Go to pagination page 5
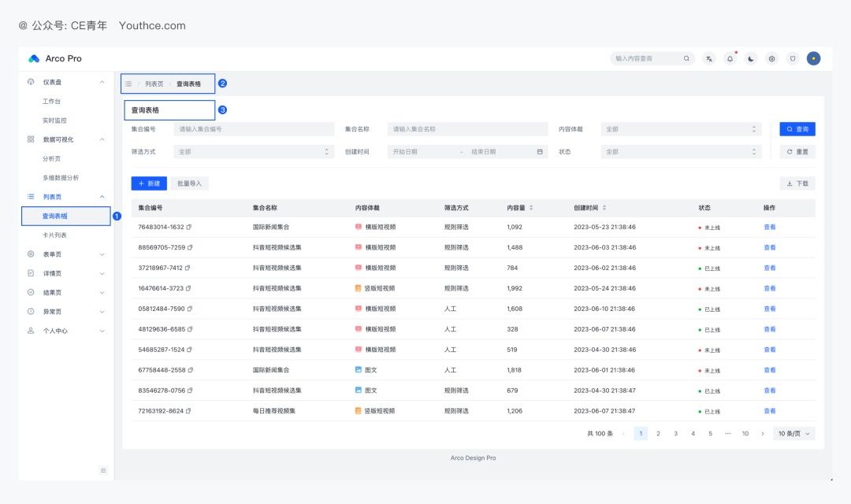Image resolution: width=851 pixels, height=504 pixels. coord(711,433)
